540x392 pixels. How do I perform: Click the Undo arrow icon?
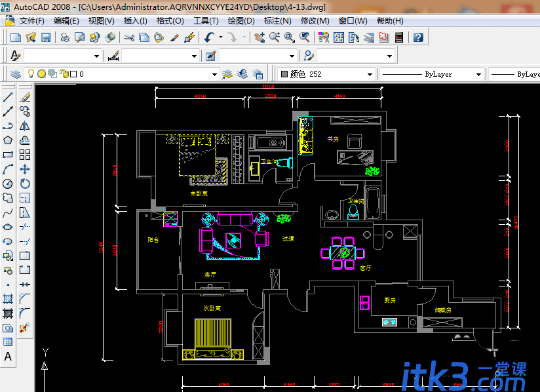[209, 37]
